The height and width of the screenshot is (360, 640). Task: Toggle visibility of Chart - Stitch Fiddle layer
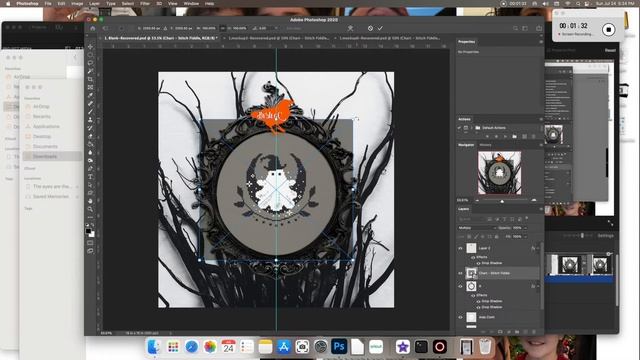(x=460, y=273)
